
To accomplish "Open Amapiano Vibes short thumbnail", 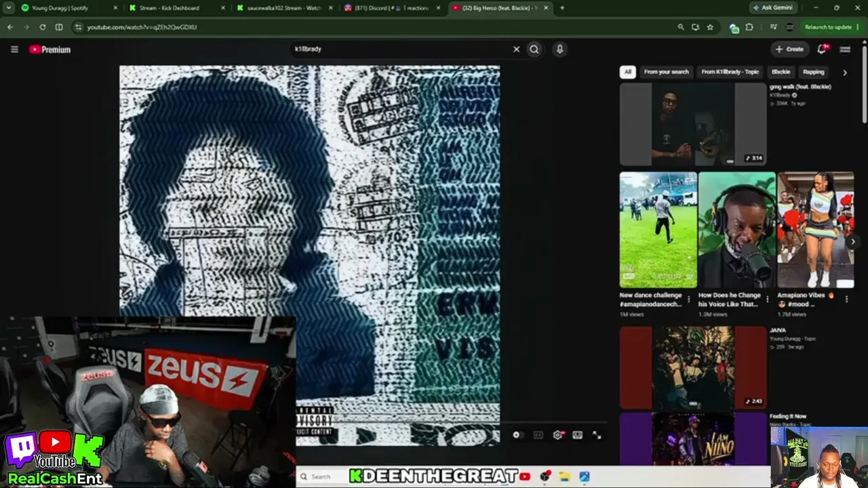I will 816,230.
